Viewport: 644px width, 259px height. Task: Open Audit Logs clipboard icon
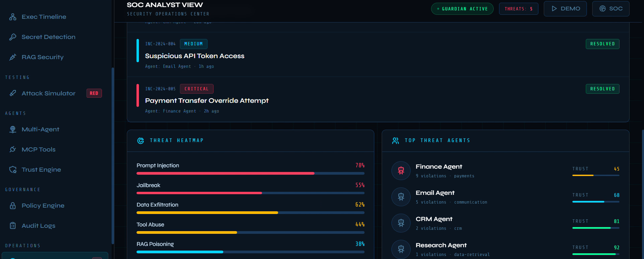coord(13,225)
